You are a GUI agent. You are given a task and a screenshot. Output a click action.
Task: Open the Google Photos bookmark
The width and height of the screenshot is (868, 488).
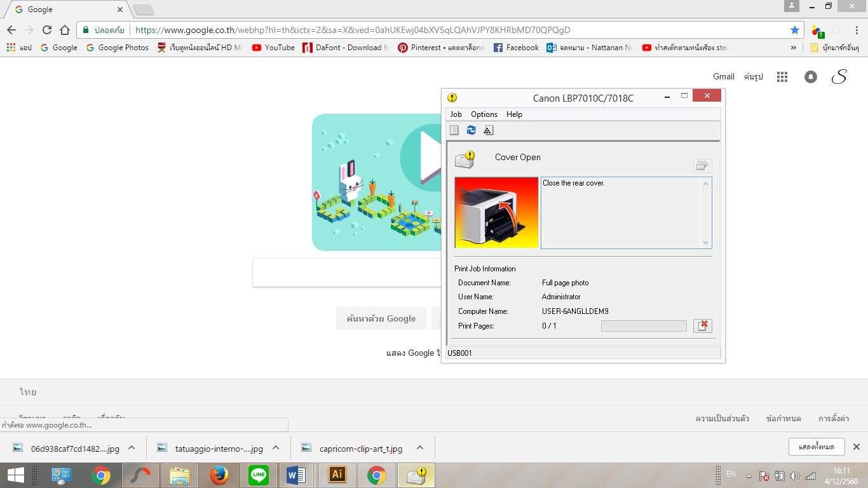click(117, 48)
